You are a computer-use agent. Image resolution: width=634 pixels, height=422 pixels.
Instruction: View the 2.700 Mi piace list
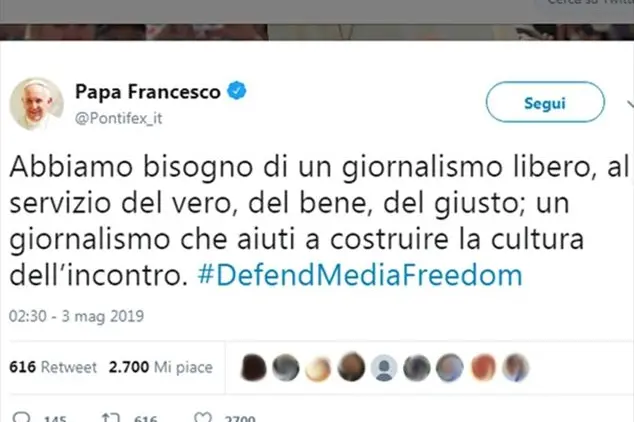(161, 367)
